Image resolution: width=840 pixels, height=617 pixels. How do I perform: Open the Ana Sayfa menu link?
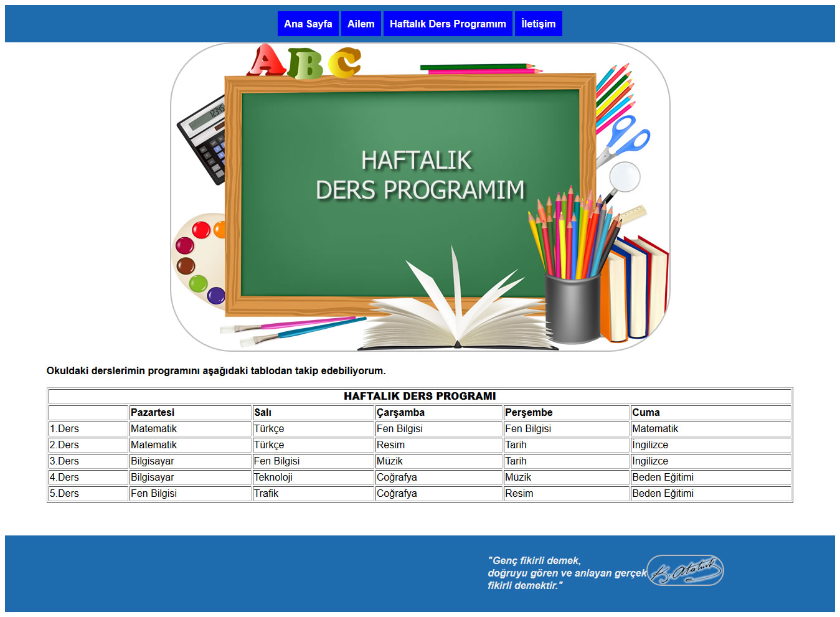click(308, 24)
